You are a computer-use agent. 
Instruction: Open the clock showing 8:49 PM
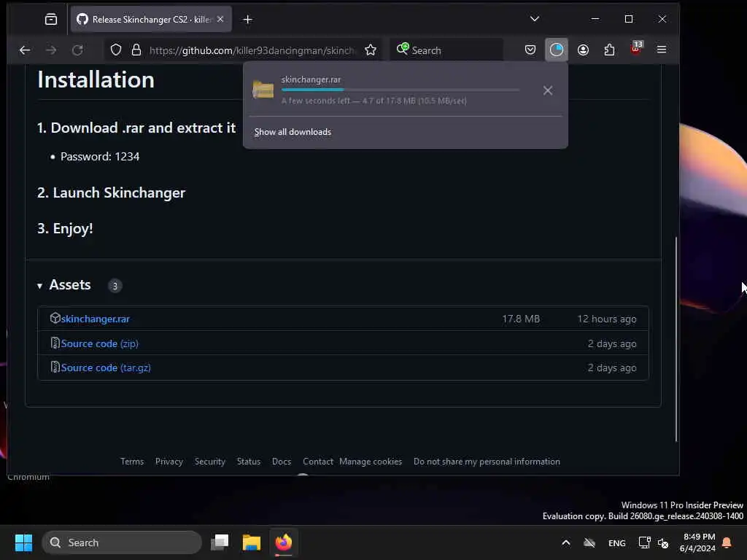tap(697, 542)
